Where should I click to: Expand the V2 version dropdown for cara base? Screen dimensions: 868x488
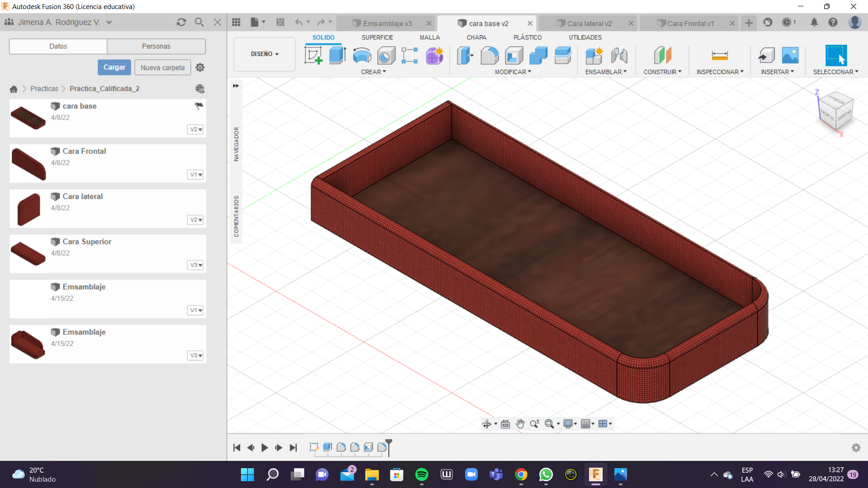[195, 129]
